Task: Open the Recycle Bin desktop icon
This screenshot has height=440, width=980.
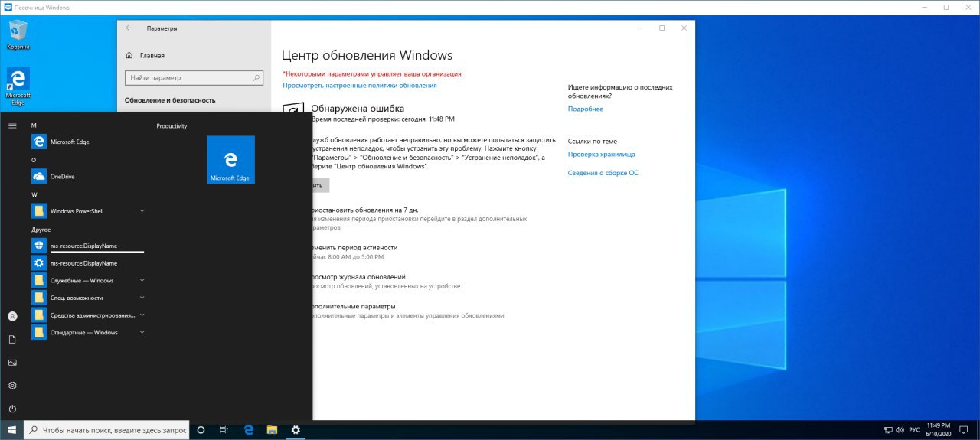Action: (18, 35)
